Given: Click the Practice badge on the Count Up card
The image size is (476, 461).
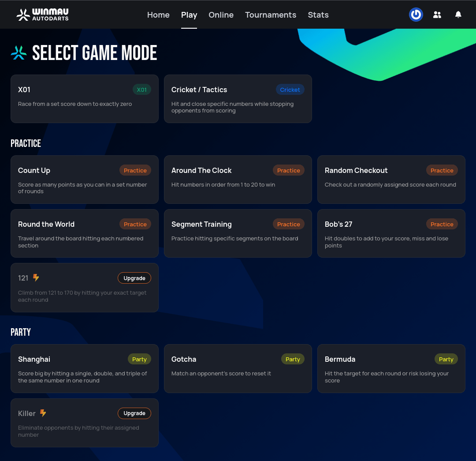Looking at the screenshot, I should [x=135, y=170].
